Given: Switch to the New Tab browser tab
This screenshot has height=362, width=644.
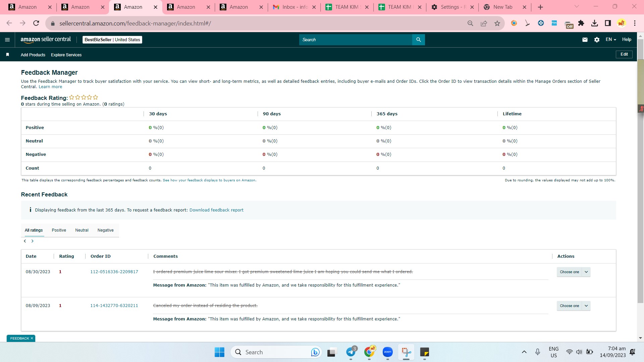Looking at the screenshot, I should tap(505, 7).
